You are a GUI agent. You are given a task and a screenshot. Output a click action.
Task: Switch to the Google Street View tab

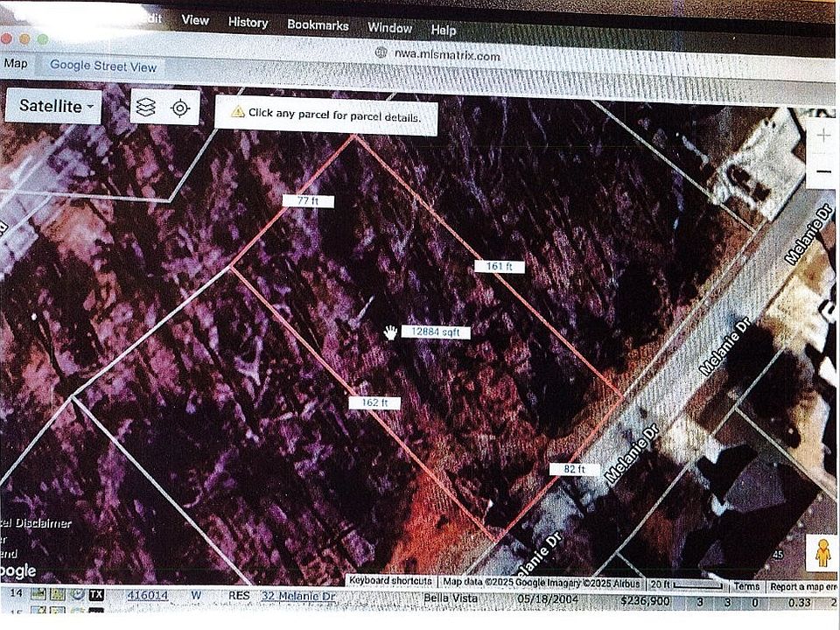[x=103, y=66]
